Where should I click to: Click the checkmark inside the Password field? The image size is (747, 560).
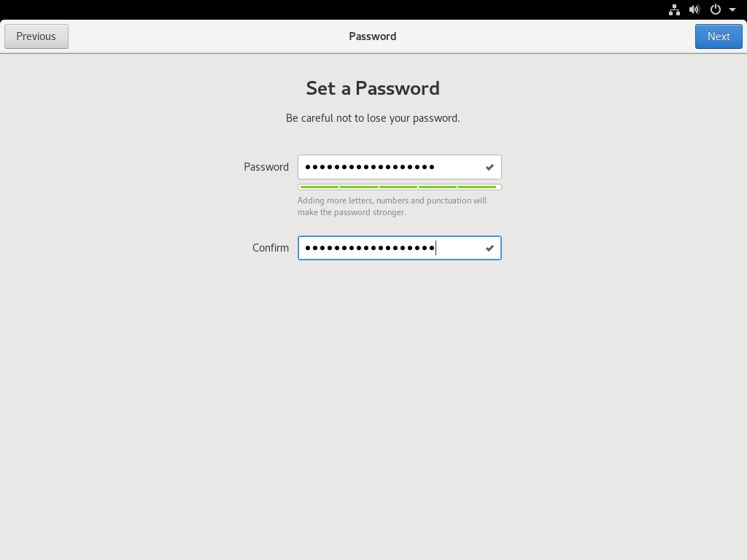[489, 167]
